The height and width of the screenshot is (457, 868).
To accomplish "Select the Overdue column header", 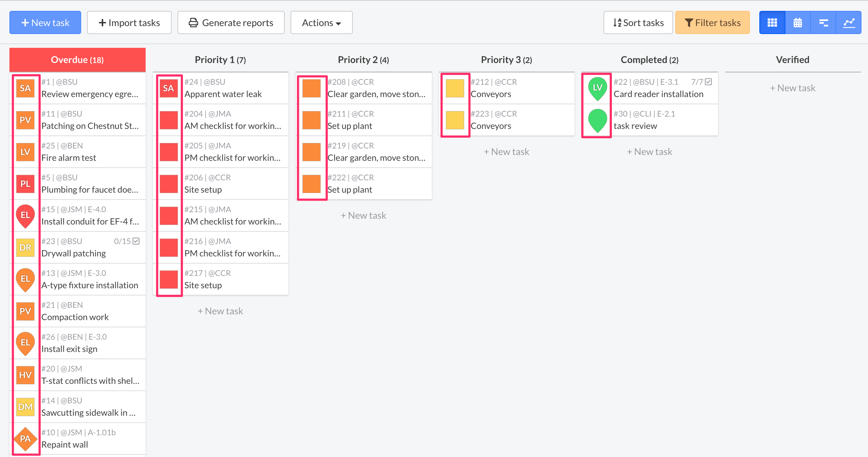I will [77, 60].
